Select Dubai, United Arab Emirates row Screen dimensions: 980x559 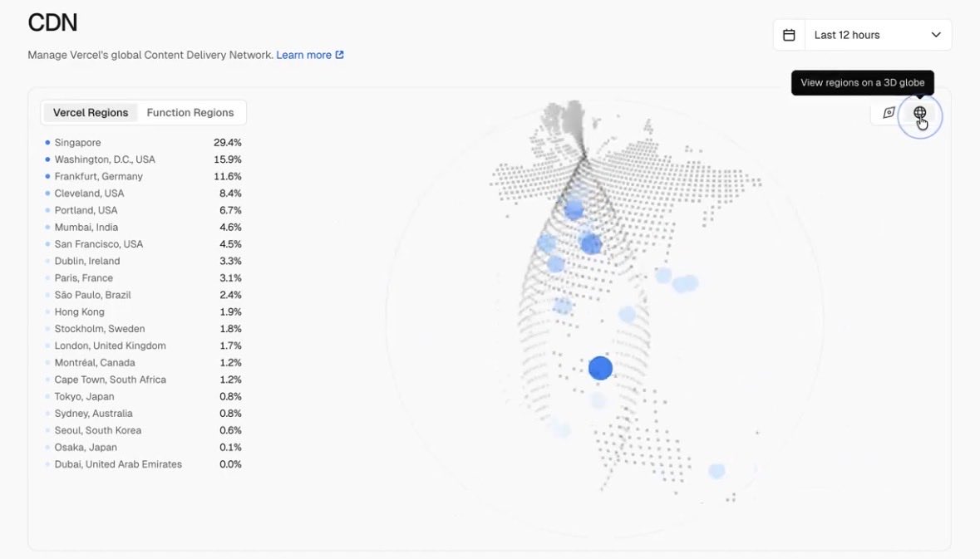(143, 464)
